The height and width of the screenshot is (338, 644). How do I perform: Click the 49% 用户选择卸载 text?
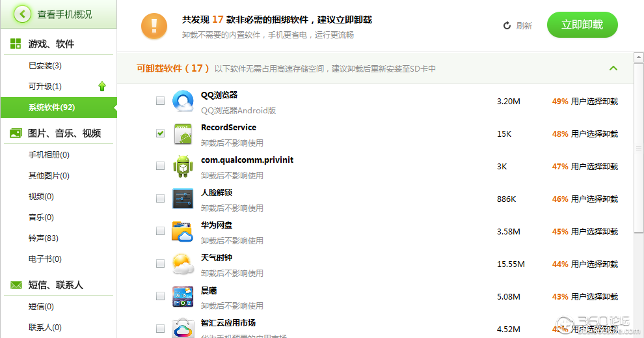click(x=585, y=101)
